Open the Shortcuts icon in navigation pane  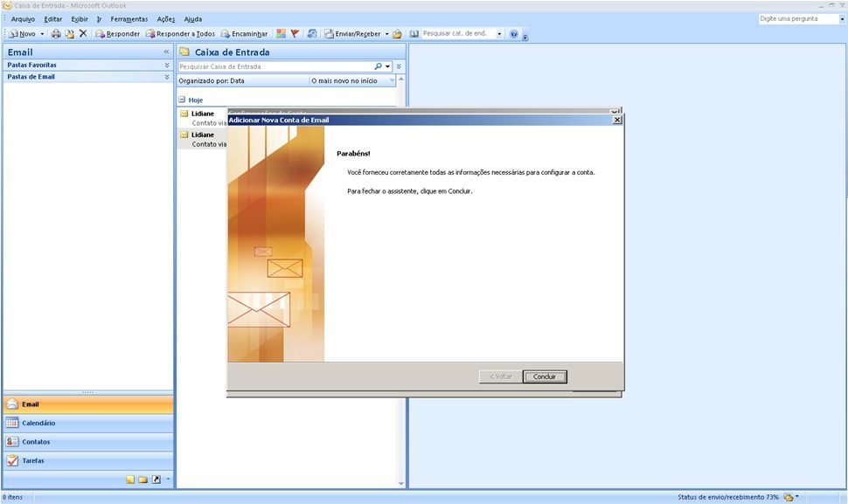click(156, 480)
